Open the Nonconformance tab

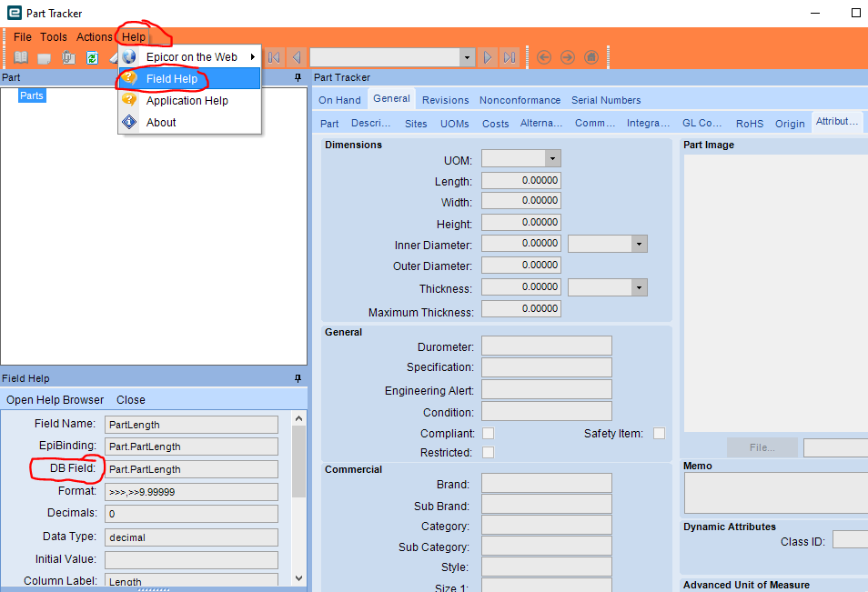[x=520, y=100]
